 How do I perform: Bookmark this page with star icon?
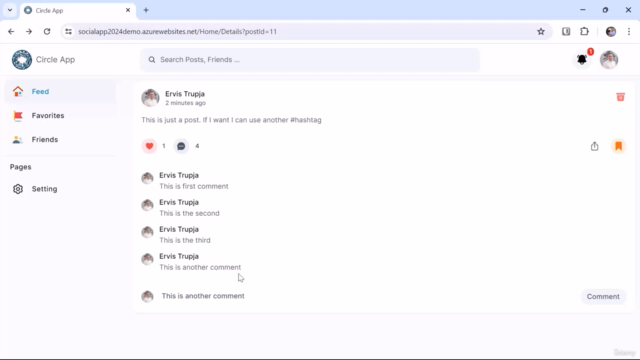point(541,31)
